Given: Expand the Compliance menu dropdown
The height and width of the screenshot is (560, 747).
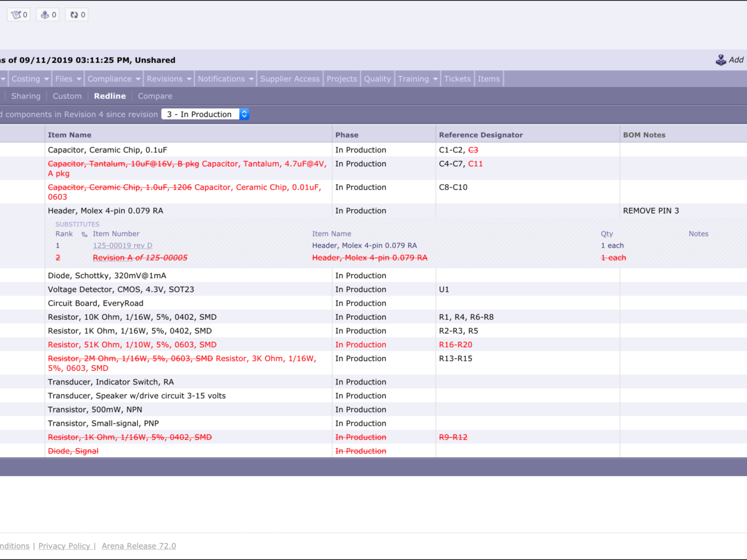Looking at the screenshot, I should coord(113,78).
